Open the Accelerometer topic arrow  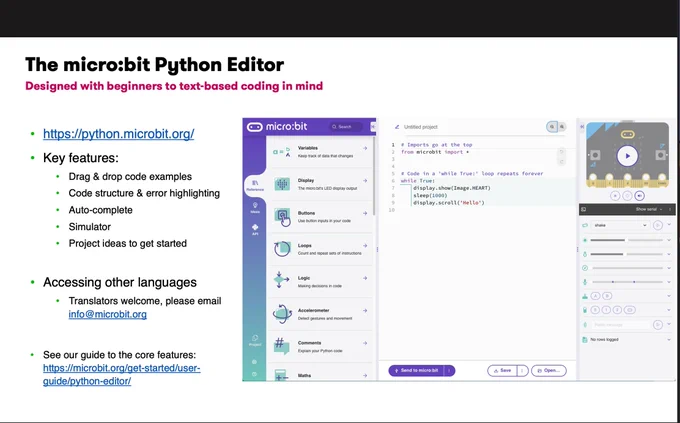[x=365, y=311]
